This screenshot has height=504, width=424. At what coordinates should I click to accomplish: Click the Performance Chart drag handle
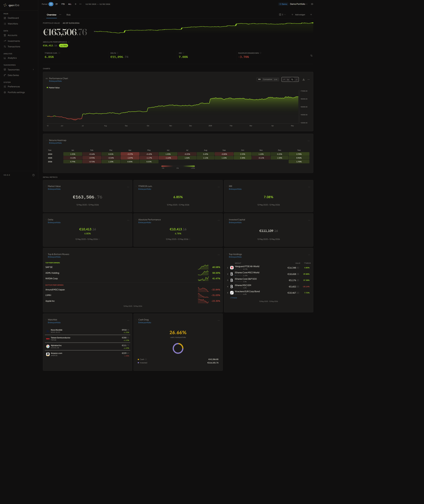coord(47,78)
